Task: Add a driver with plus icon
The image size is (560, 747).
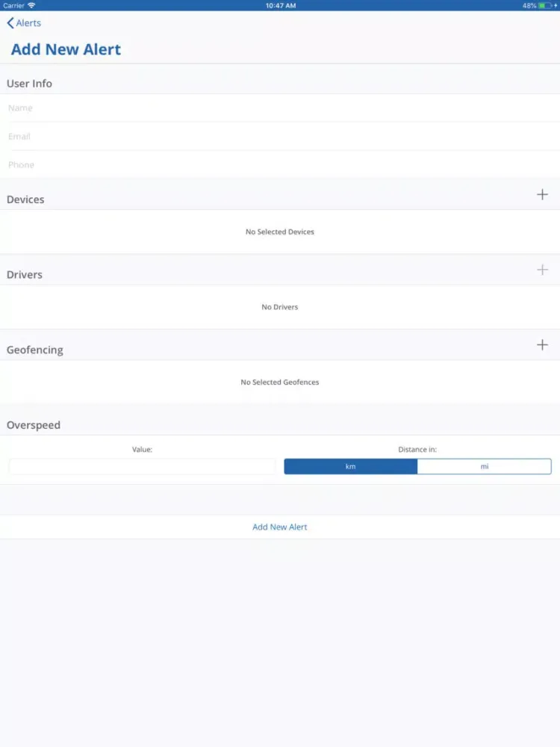Action: coord(542,270)
